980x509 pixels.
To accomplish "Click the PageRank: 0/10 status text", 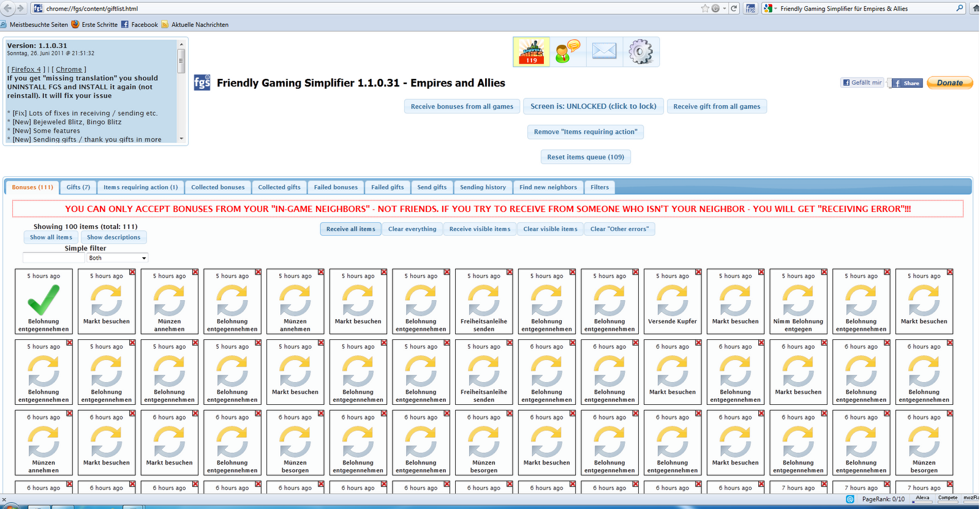I will tap(883, 499).
